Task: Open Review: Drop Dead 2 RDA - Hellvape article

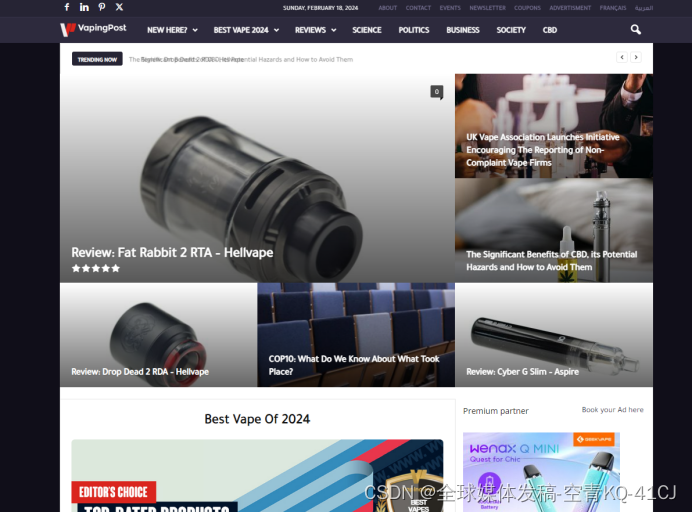Action: pos(140,372)
